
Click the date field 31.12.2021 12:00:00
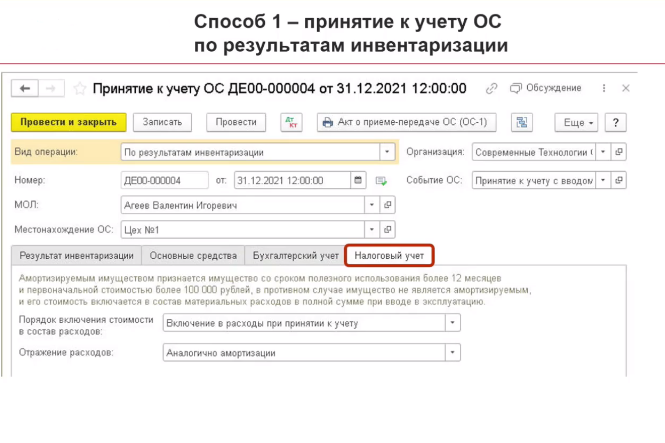[x=292, y=180]
